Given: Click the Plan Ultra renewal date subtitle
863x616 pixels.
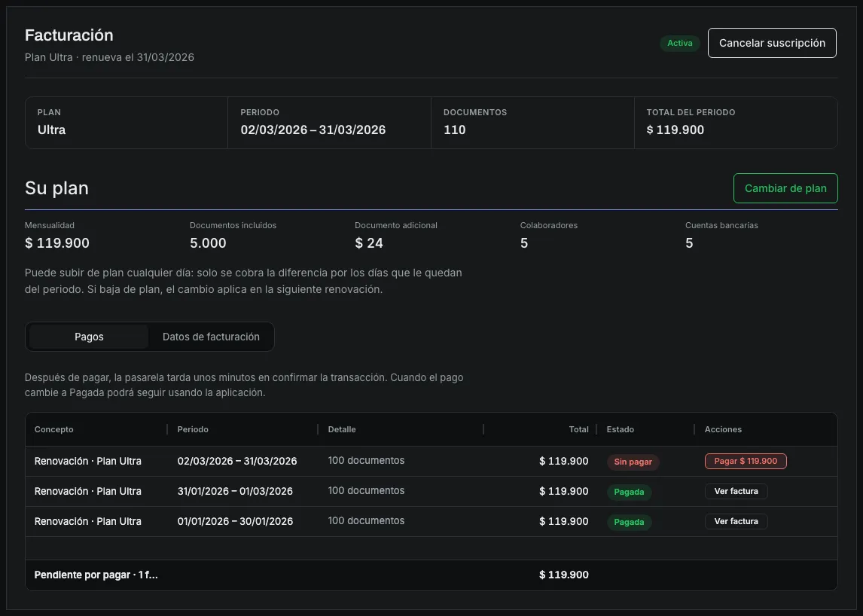Looking at the screenshot, I should (x=109, y=57).
